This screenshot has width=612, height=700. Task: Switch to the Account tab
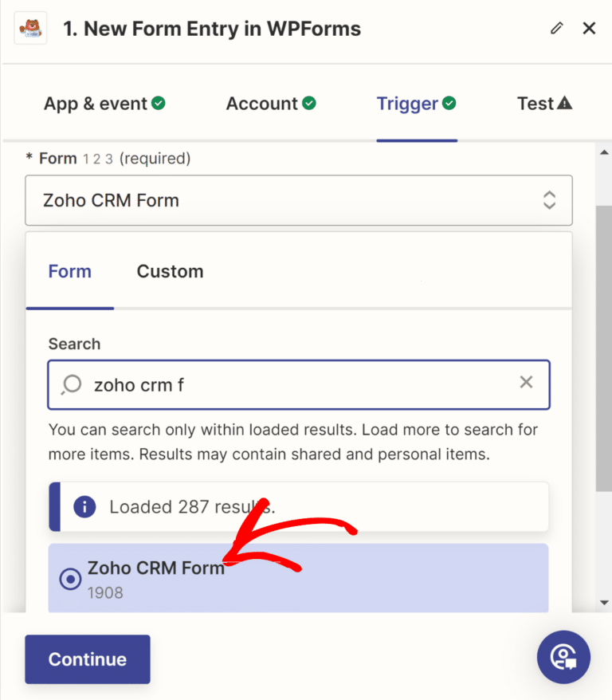coord(262,103)
